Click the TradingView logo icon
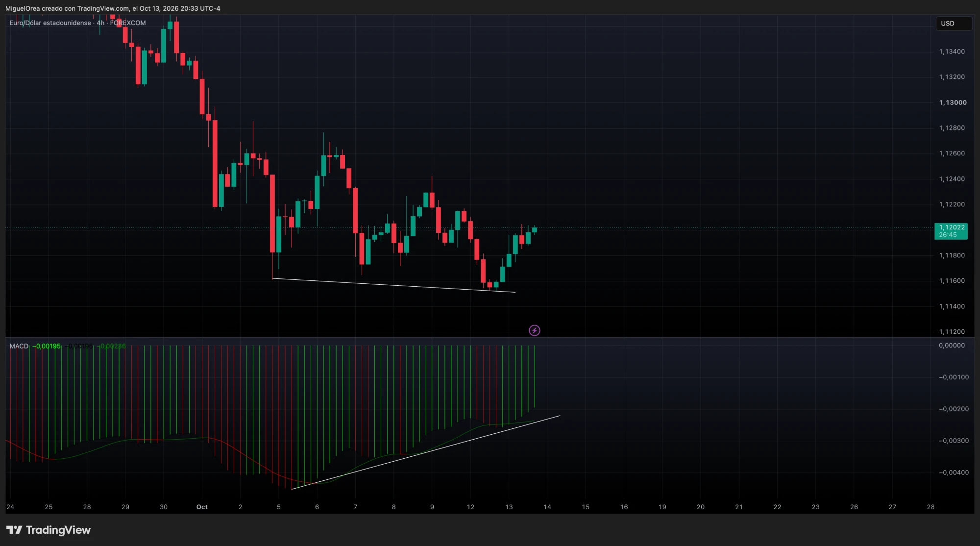The height and width of the screenshot is (546, 980). [x=14, y=530]
